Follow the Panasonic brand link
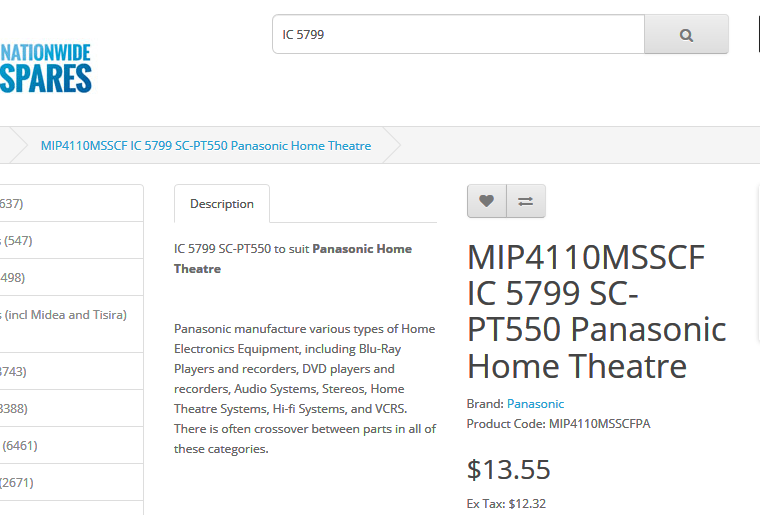The height and width of the screenshot is (515, 760). point(535,404)
